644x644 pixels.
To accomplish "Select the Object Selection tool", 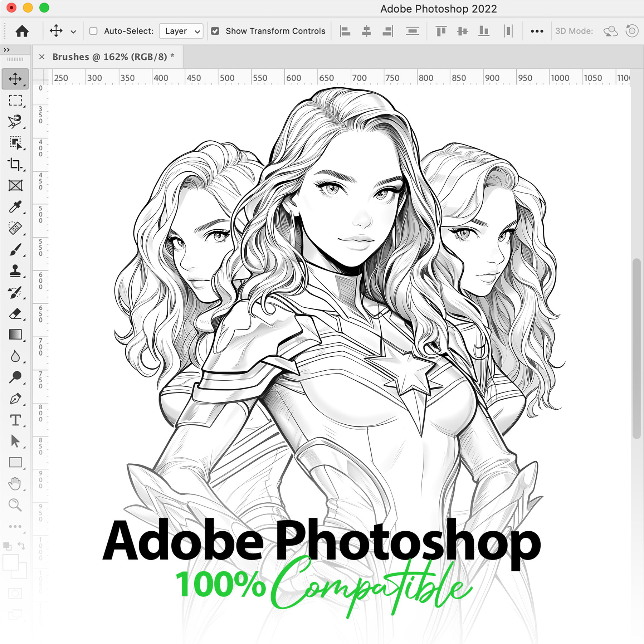I will pos(15,143).
